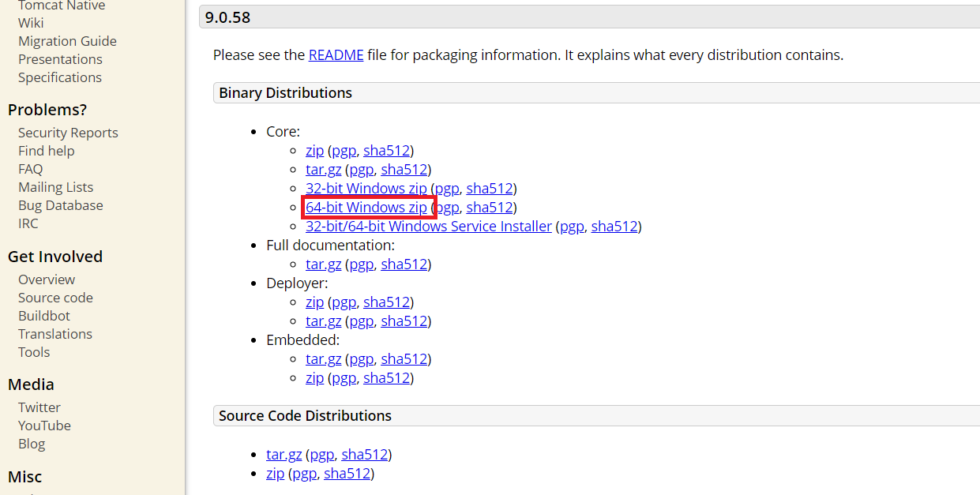Viewport: 980px width, 495px height.
Task: Open pgp for 64-bit Windows zip
Action: point(447,208)
